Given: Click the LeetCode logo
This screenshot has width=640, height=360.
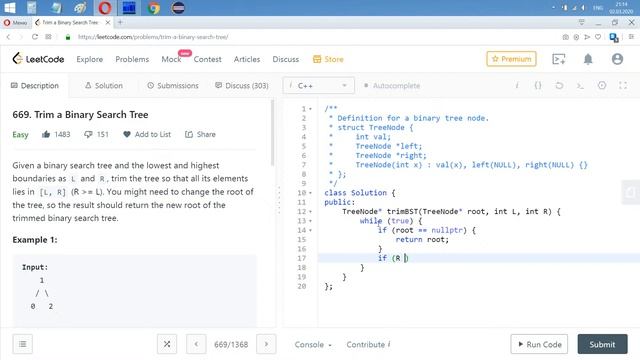Looking at the screenshot, I should 38,59.
